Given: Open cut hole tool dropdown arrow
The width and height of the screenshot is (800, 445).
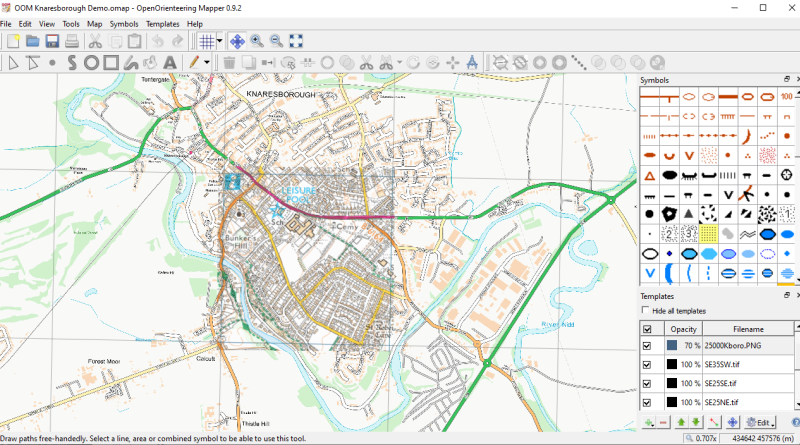Looking at the screenshot, I should (399, 63).
